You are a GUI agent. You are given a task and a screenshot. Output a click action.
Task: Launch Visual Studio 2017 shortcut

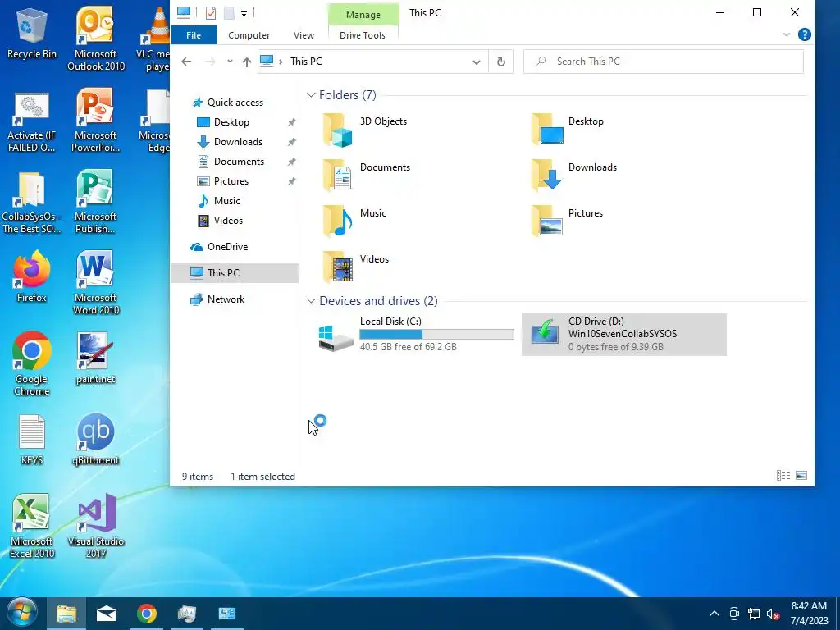coord(96,526)
